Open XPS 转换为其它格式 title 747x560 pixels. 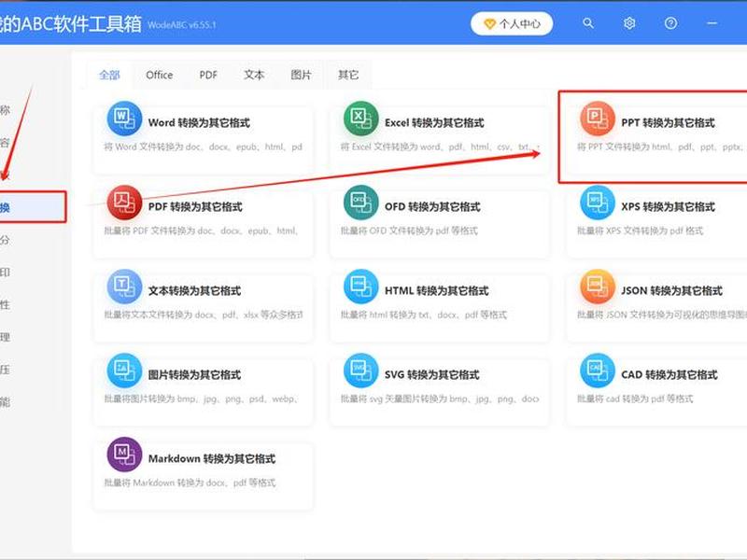pos(668,206)
